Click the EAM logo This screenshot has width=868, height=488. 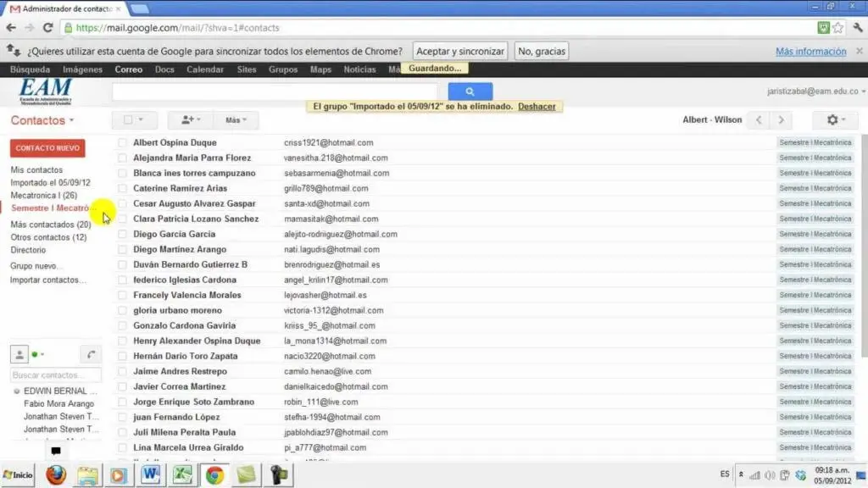[46, 91]
